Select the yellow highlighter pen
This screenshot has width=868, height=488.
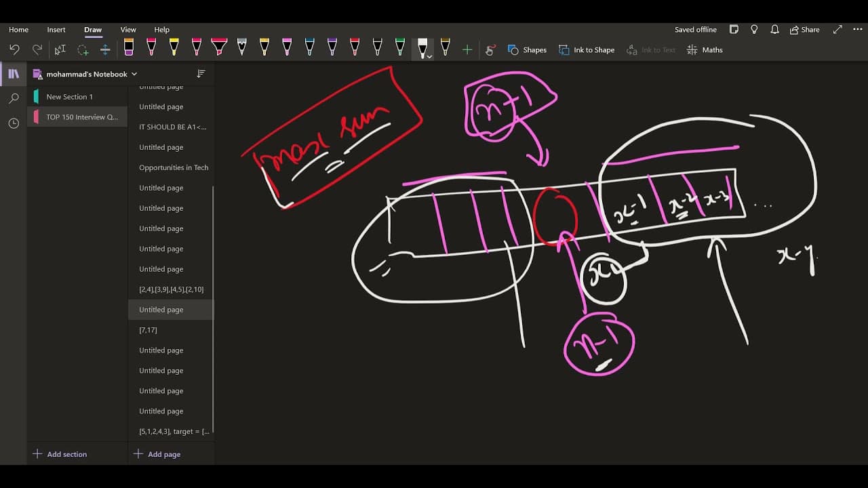click(x=174, y=47)
